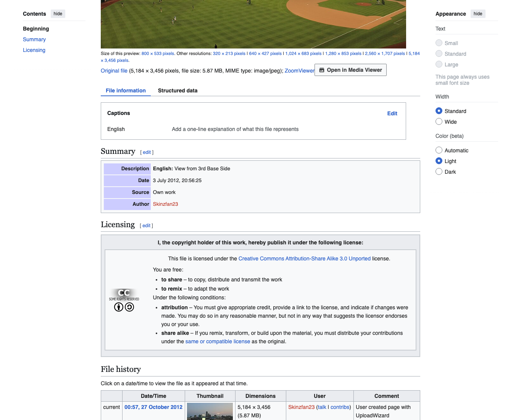Edit the Licensing section
The width and height of the screenshot is (521, 420).
click(x=147, y=226)
